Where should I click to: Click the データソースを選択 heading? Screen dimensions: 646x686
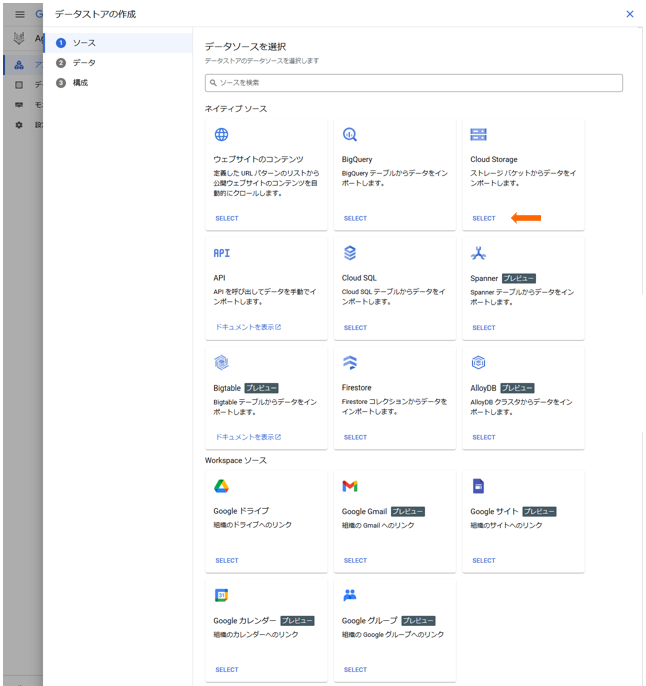tap(245, 46)
